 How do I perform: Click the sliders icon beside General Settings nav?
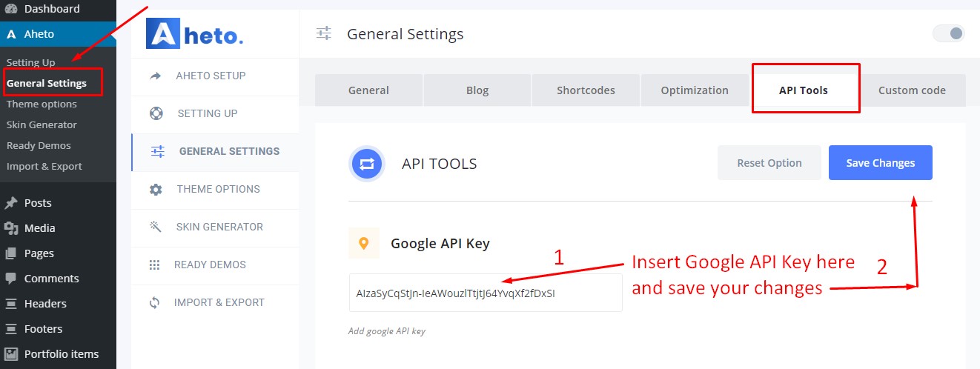click(x=158, y=151)
